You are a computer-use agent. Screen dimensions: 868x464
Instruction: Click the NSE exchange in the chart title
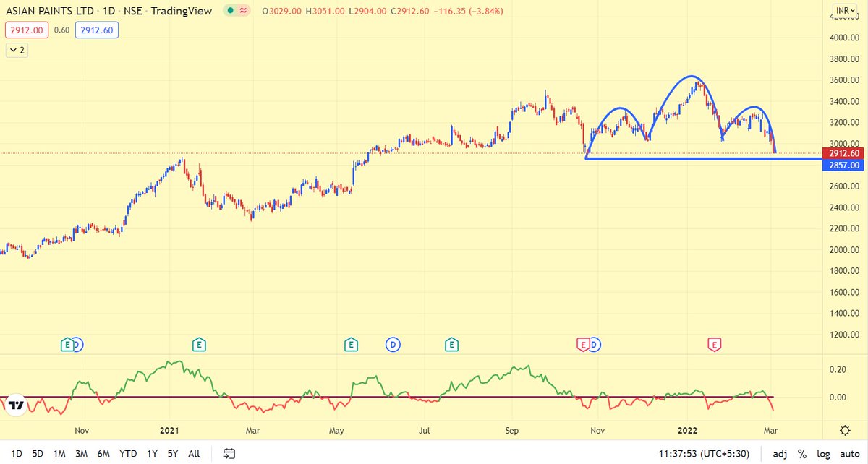click(132, 11)
